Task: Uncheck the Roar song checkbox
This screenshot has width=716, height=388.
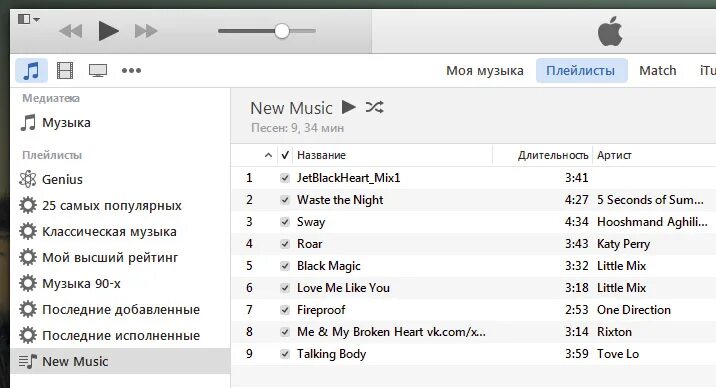Action: point(285,244)
